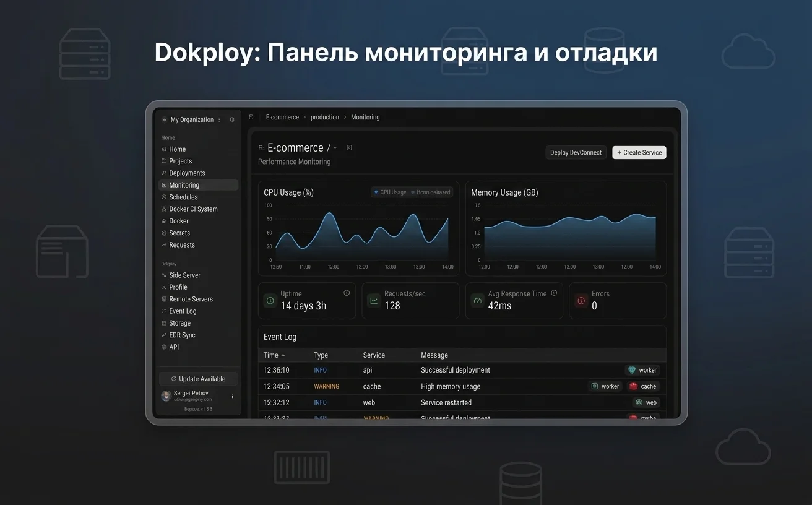Click timestamp 12:36:10
The height and width of the screenshot is (505, 812).
[277, 370]
